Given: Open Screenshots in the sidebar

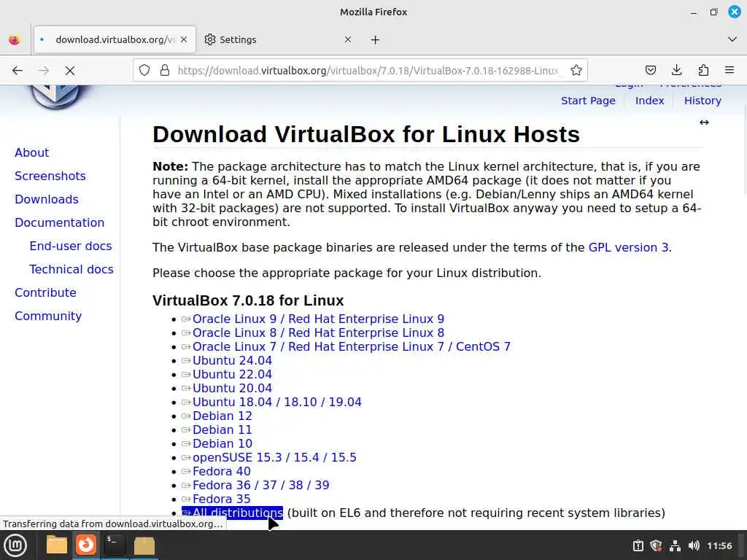Looking at the screenshot, I should click(50, 176).
